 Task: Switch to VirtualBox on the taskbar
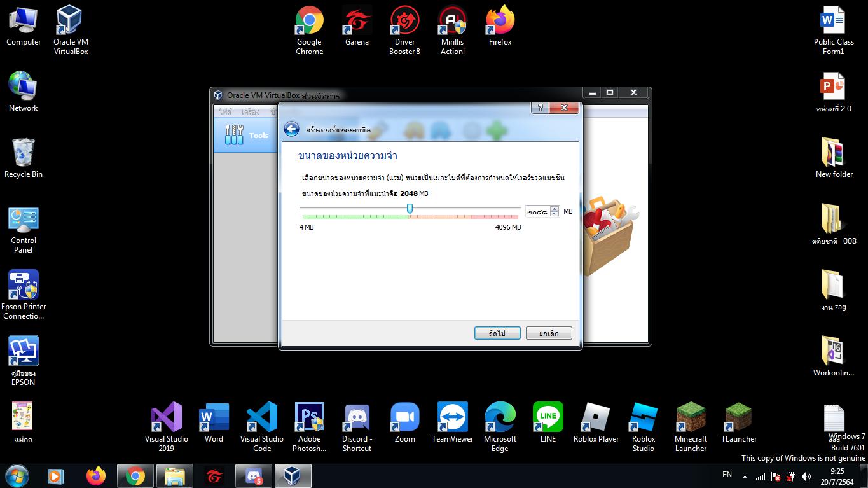pyautogui.click(x=293, y=476)
